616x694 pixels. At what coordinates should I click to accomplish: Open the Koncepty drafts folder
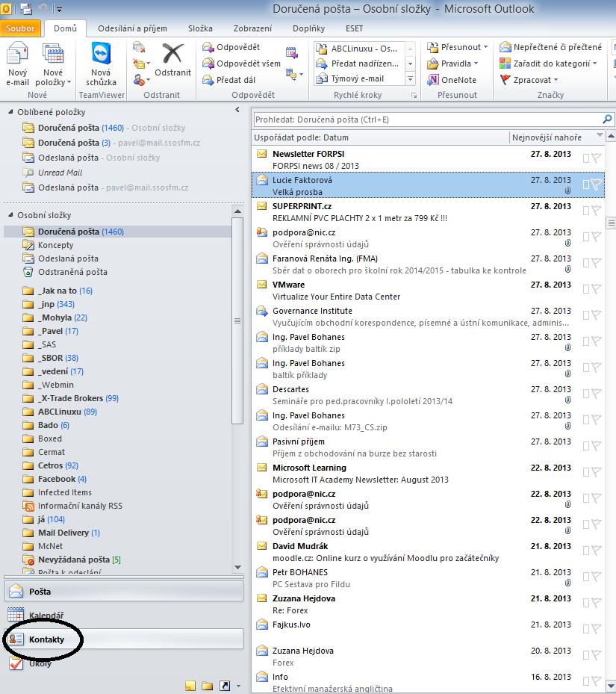[55, 245]
